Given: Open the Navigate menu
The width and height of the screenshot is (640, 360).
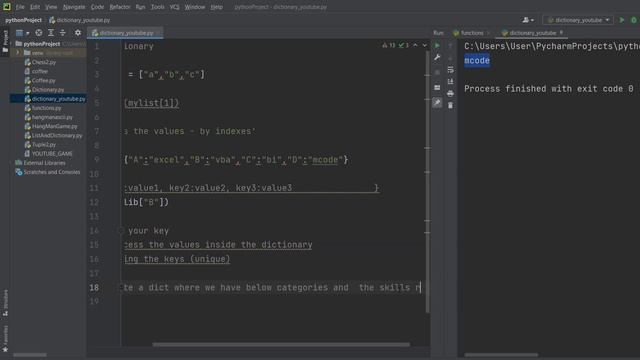Looking at the screenshot, I should 74,7.
